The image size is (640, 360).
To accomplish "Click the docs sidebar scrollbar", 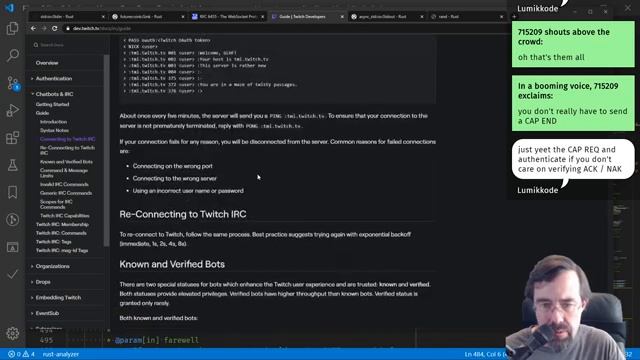I will pos(107,150).
